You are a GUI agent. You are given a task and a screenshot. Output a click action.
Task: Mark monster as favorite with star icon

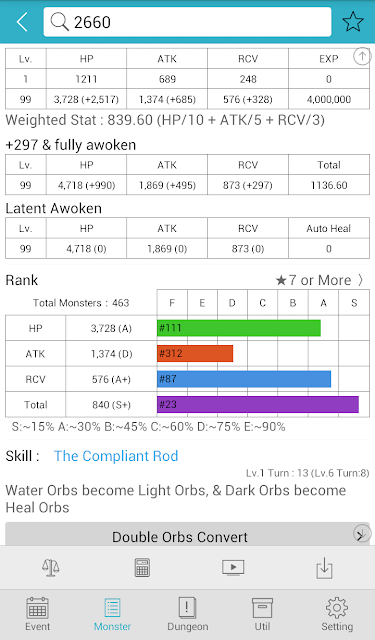click(x=353, y=22)
